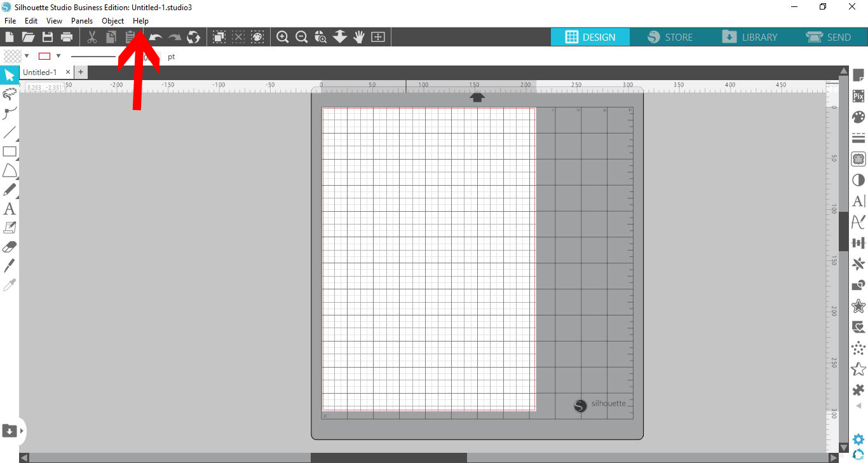868x463 pixels.
Task: Save the file using the floppy icon
Action: tap(47, 37)
